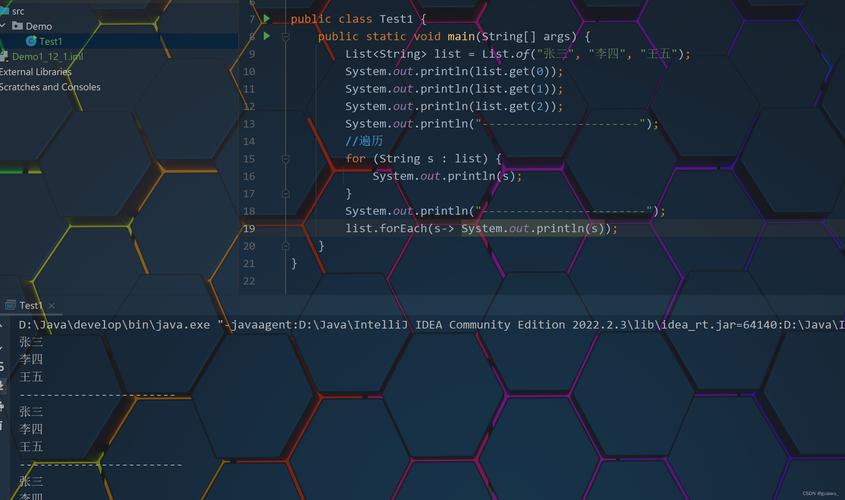This screenshot has width=845, height=500.
Task: Click the Demo1_12_1.iml file icon
Action: click(x=5, y=57)
